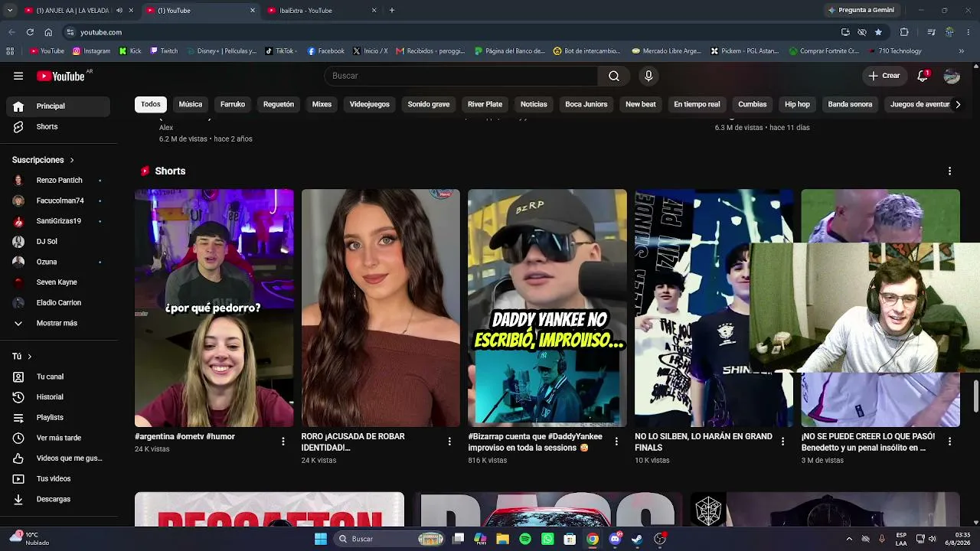Select the River Plate filter chip

pos(485,104)
